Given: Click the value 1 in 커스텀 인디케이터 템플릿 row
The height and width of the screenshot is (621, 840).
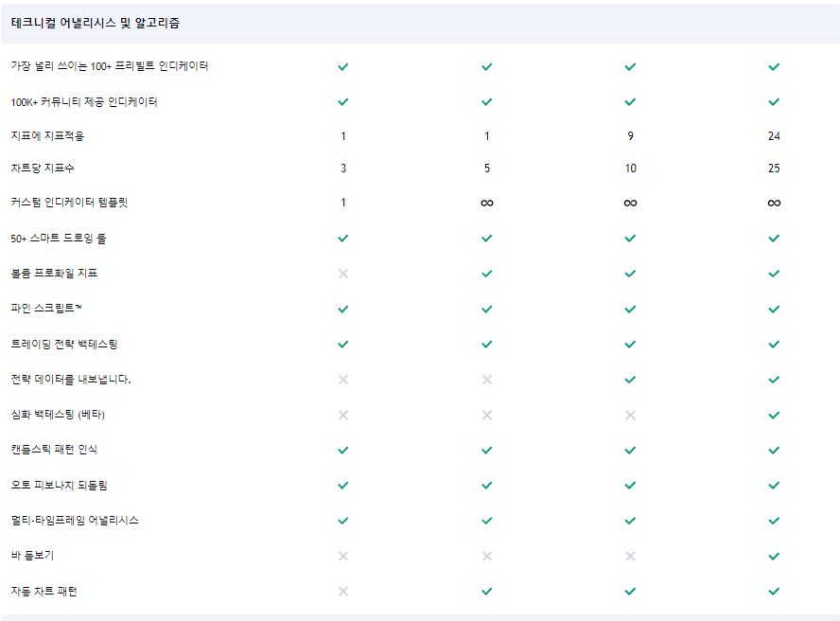Looking at the screenshot, I should tap(343, 203).
